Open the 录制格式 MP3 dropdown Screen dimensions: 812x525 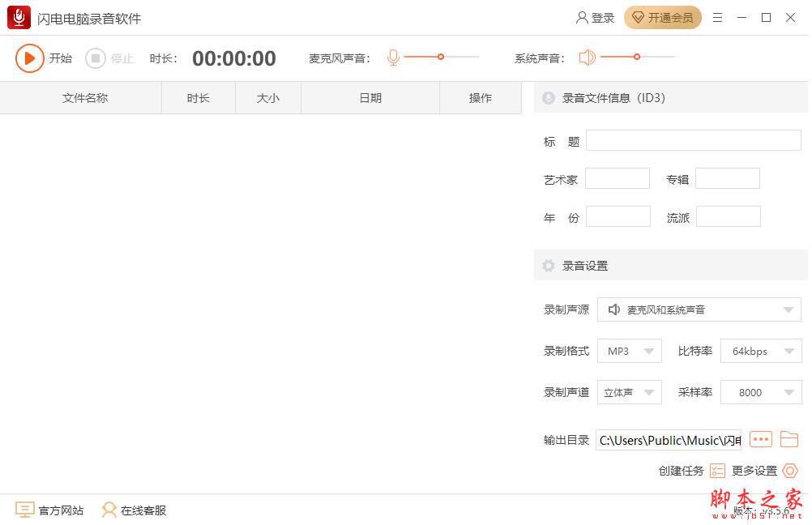(648, 351)
